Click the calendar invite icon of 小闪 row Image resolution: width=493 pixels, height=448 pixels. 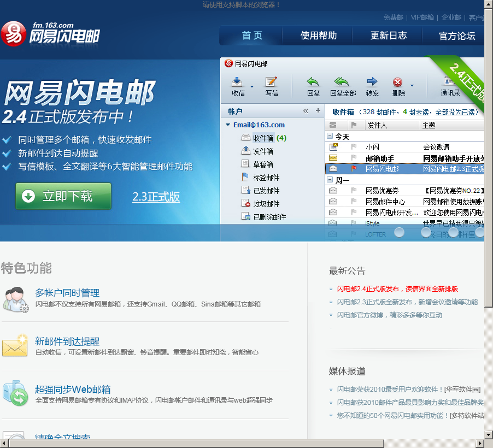(x=333, y=146)
